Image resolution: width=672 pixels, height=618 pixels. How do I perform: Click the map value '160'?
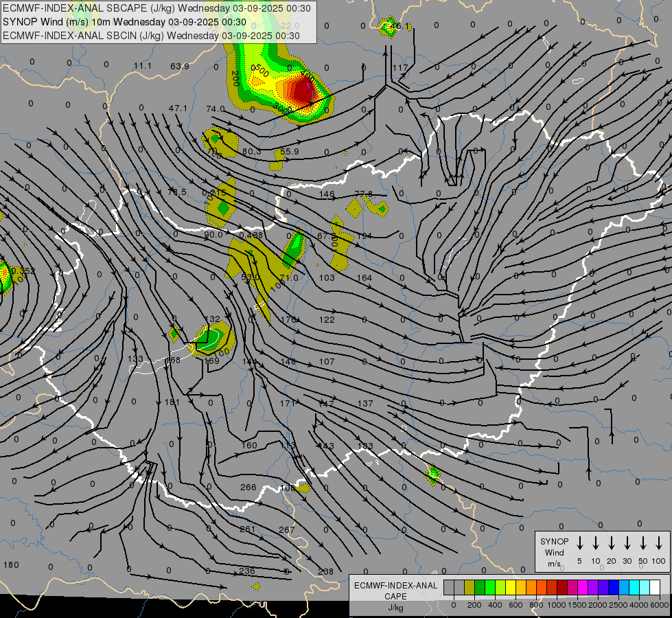(249, 445)
